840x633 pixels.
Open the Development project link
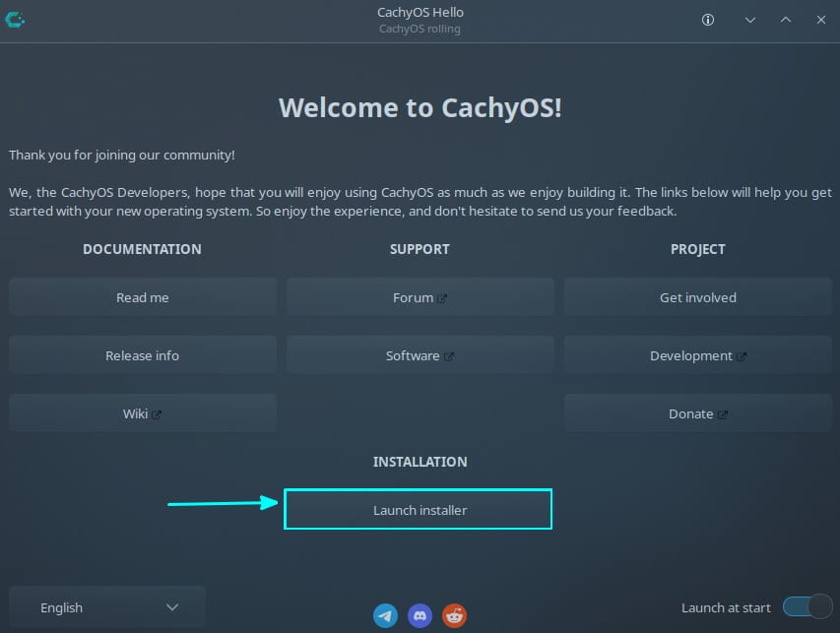coord(698,355)
